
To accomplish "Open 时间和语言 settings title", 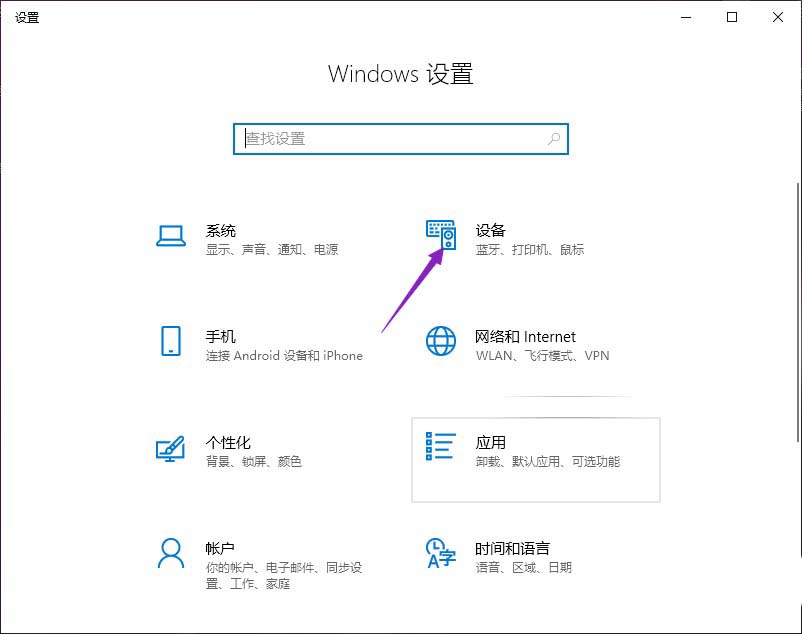I will pyautogui.click(x=513, y=549).
